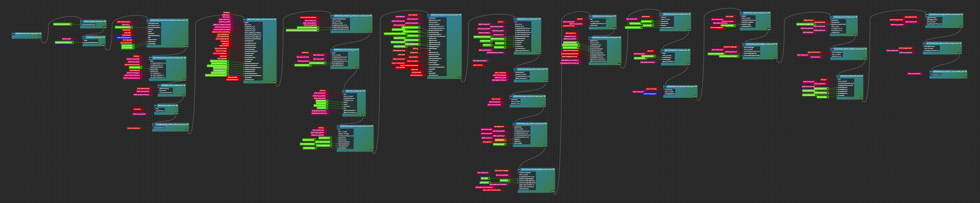Image resolution: width=980 pixels, height=203 pixels.
Task: Click header icon of default_grid_render_pass node
Action: 838,76
